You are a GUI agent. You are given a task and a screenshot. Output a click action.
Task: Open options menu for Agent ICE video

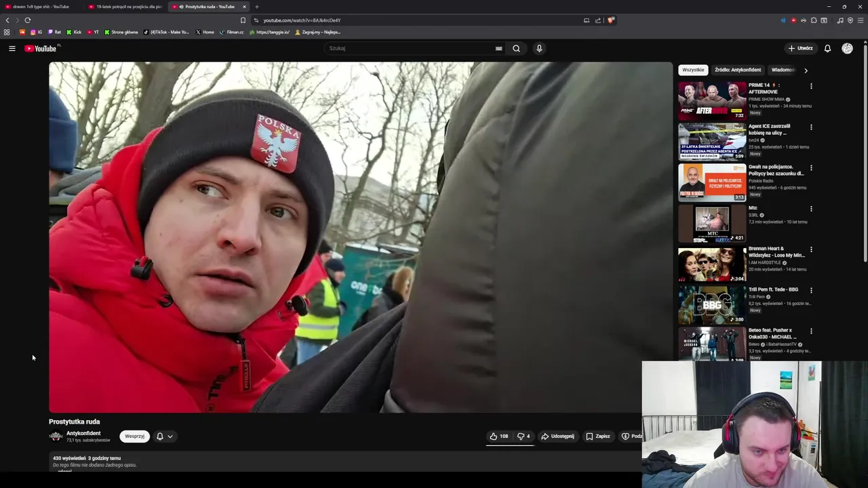click(x=811, y=127)
